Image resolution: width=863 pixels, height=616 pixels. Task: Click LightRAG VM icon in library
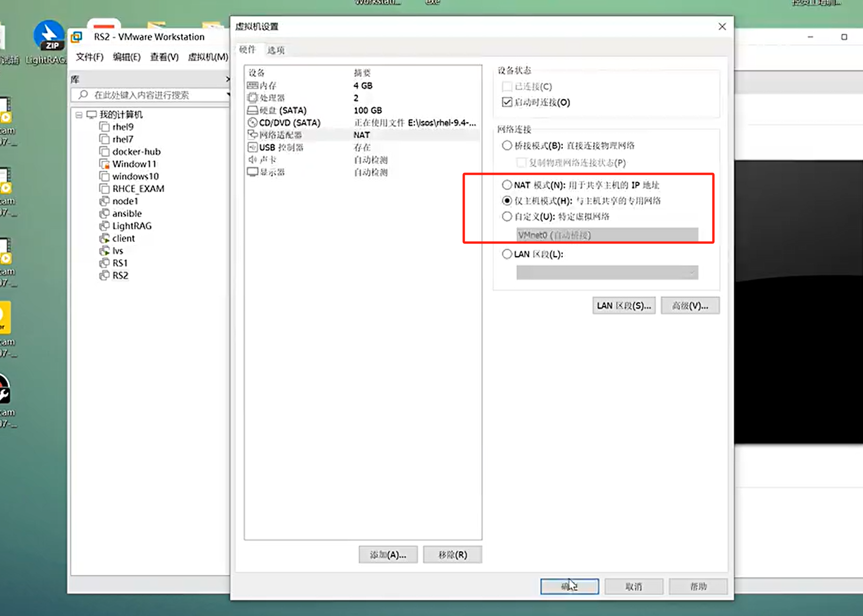point(104,226)
